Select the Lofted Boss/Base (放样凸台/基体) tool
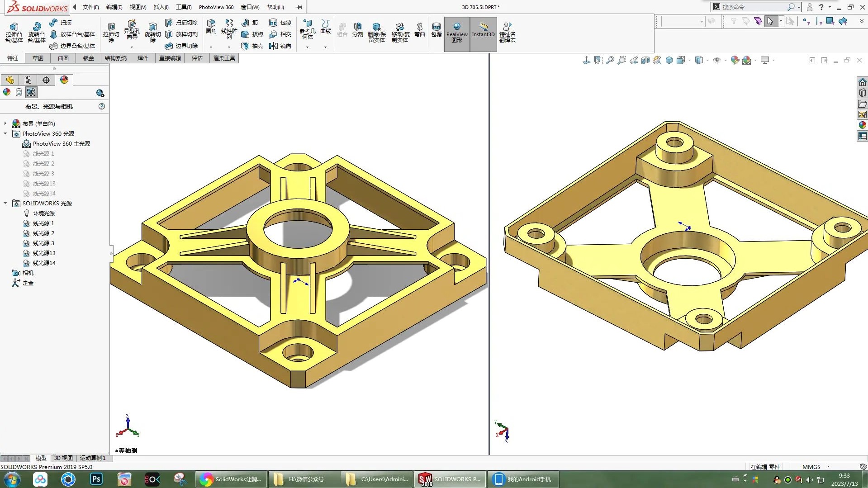Viewport: 868px width, 488px height. [x=72, y=34]
